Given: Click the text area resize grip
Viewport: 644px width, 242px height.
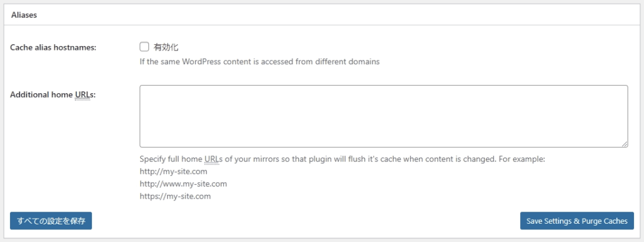Looking at the screenshot, I should point(625,144).
